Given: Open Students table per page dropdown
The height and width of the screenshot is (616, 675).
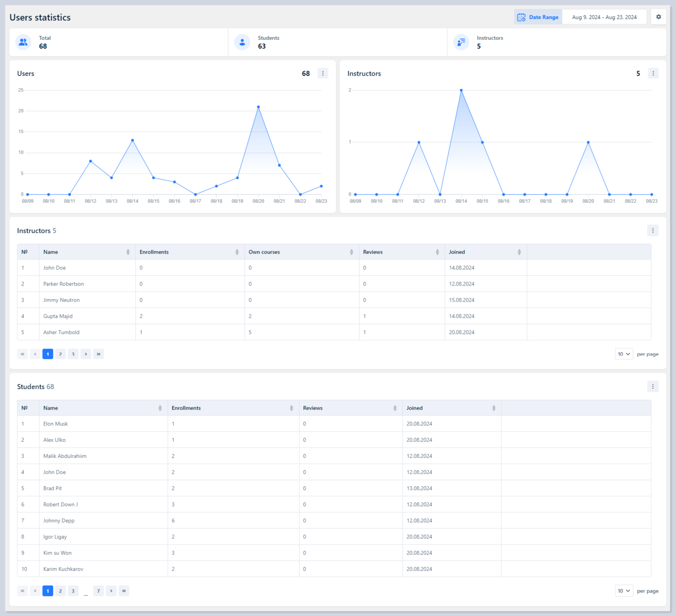Looking at the screenshot, I should pos(624,591).
